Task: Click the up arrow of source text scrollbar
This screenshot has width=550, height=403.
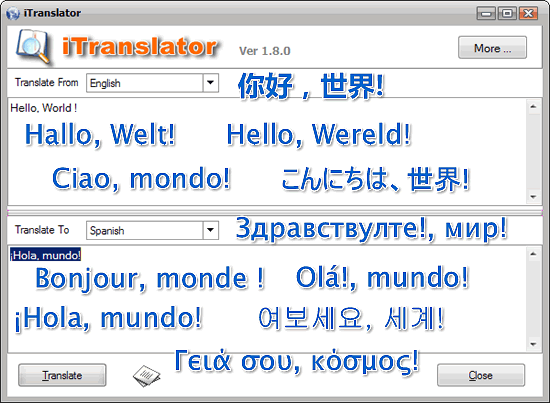Action: point(533,106)
